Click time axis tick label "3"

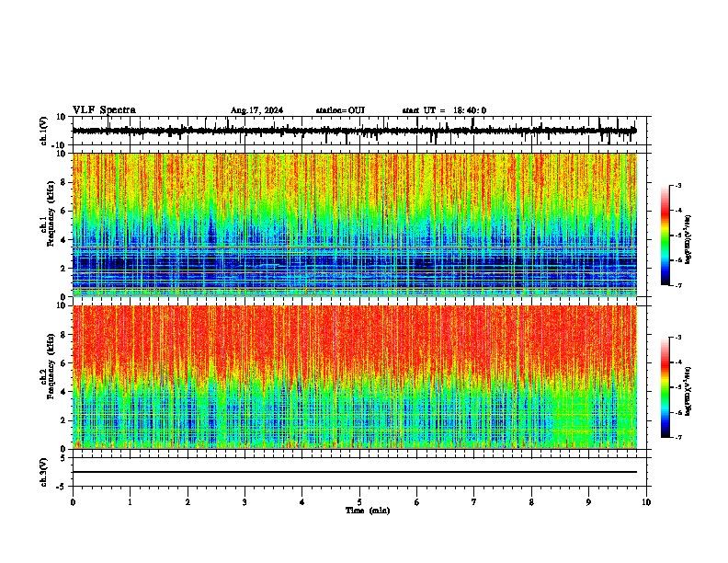tap(245, 502)
